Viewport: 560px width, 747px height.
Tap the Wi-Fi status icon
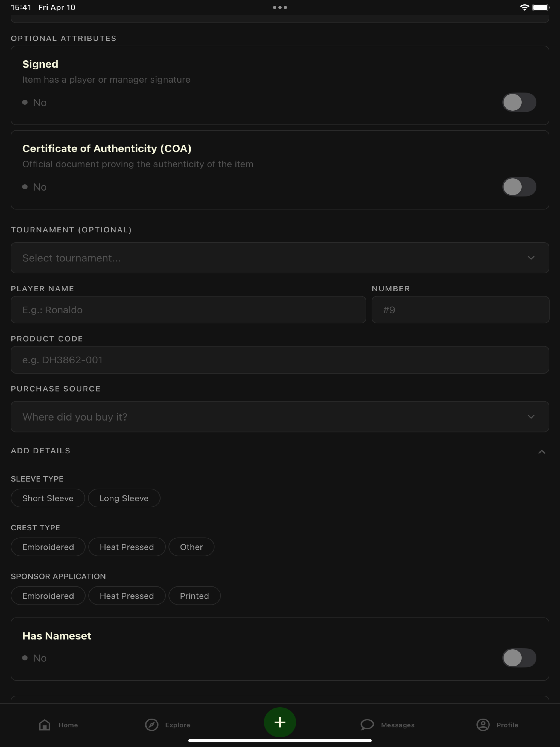(524, 7)
